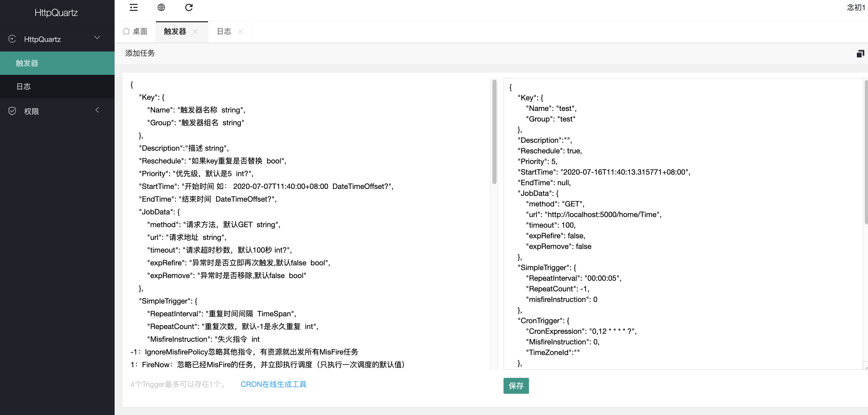This screenshot has height=415, width=868.
Task: Click the "Name": "test" line in editor
Action: tap(551, 109)
